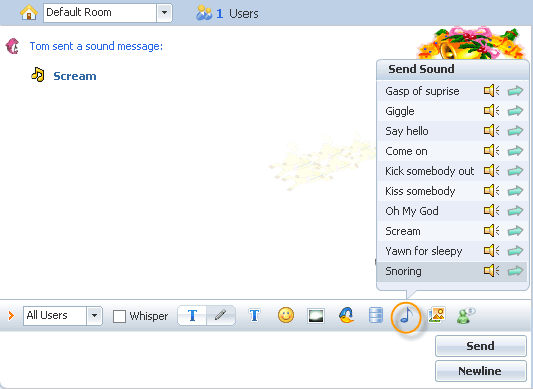Click the Newline button
This screenshot has width=533, height=389.
coord(480,371)
